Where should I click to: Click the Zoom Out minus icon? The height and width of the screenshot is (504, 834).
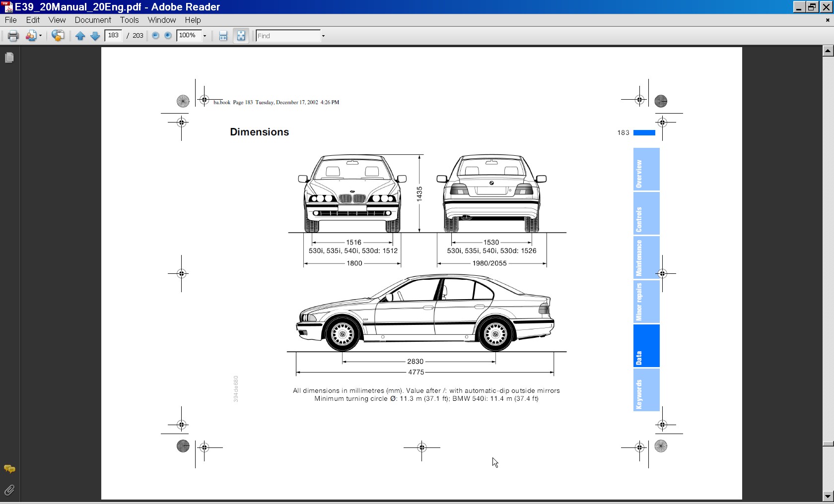point(155,36)
